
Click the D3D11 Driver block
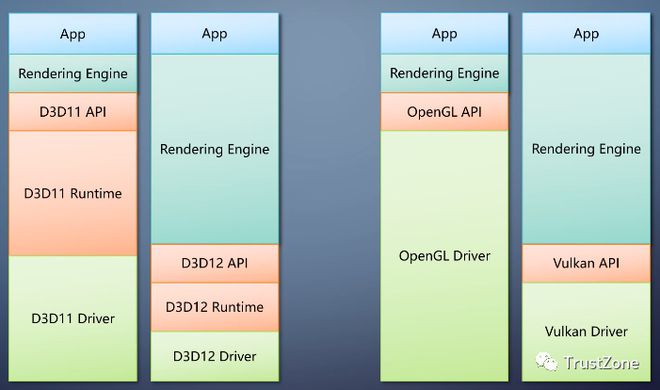tap(73, 318)
